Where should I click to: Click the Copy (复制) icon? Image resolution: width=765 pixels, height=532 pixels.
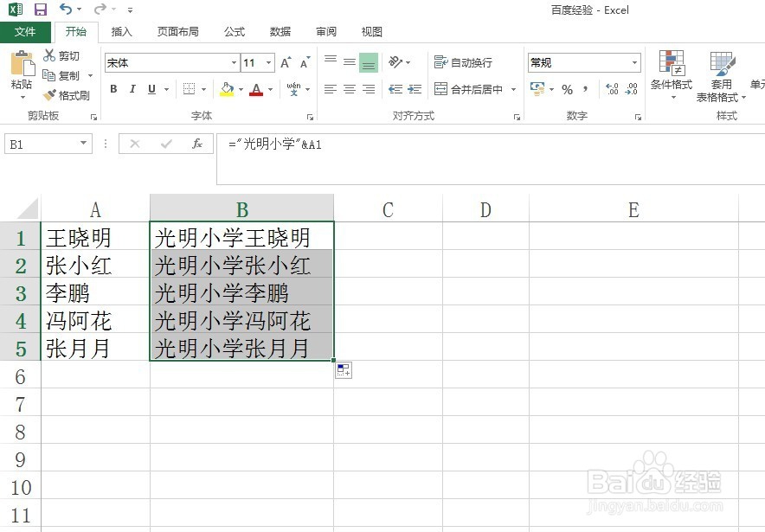[x=50, y=75]
